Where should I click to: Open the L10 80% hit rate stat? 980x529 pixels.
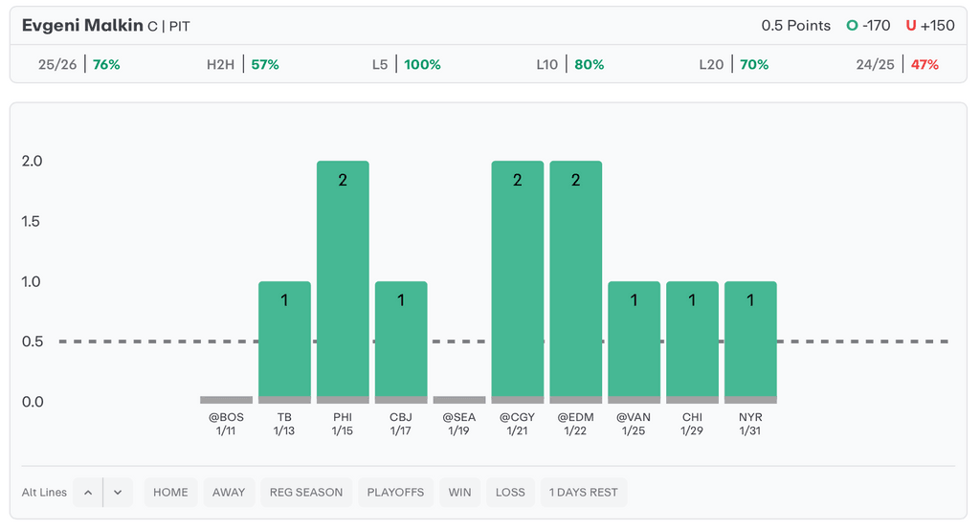point(570,65)
